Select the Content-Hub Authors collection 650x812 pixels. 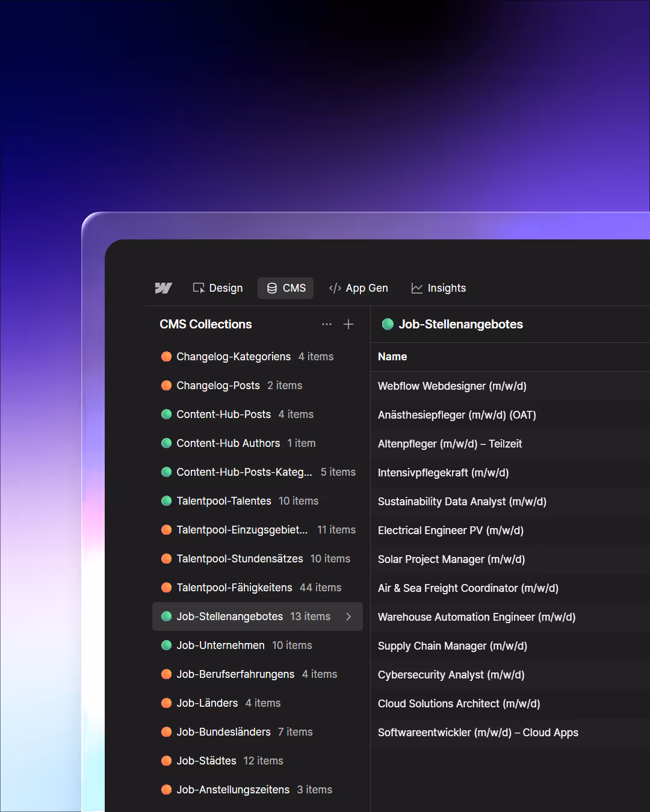(258, 443)
